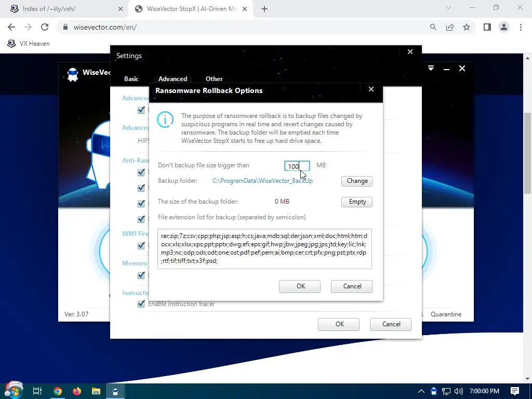Click the WiseVector ghost logo icon
The image size is (532, 399).
pyautogui.click(x=72, y=74)
